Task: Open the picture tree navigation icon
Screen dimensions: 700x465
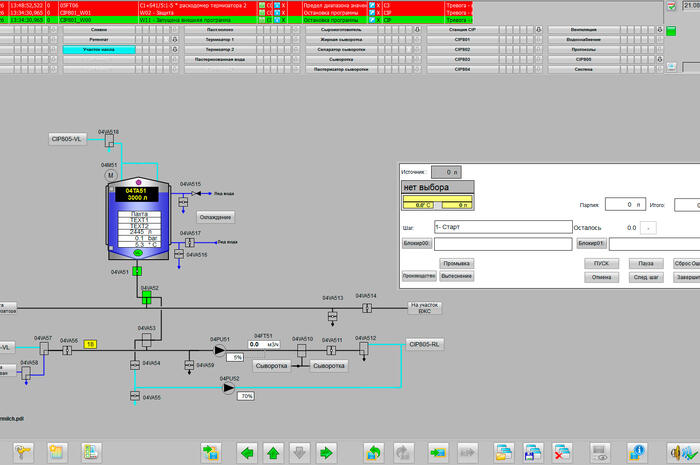Action: [x=92, y=453]
